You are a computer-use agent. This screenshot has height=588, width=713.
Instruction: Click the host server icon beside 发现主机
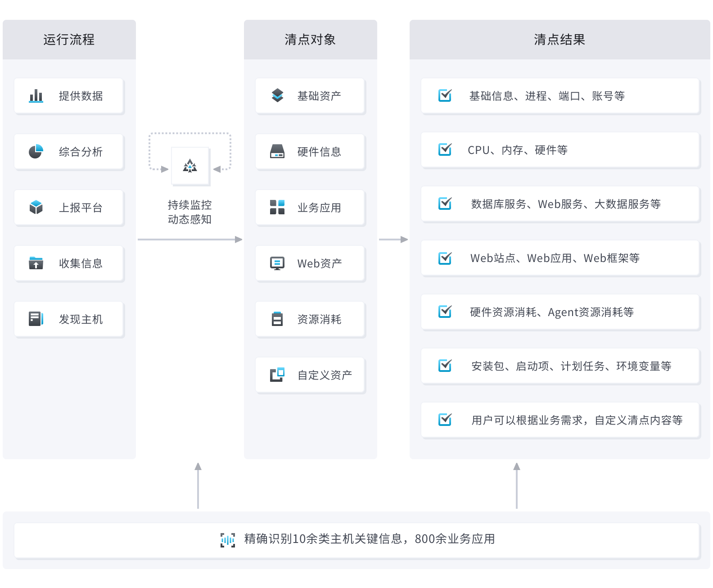(36, 319)
